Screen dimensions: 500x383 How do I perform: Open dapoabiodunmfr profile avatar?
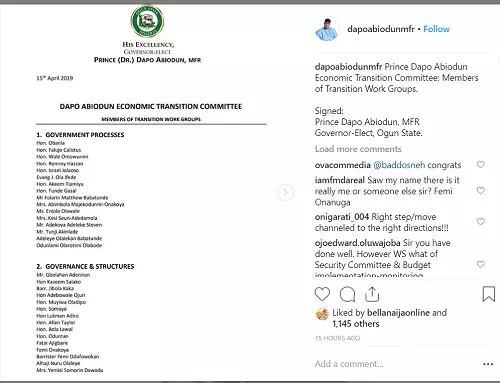(327, 29)
